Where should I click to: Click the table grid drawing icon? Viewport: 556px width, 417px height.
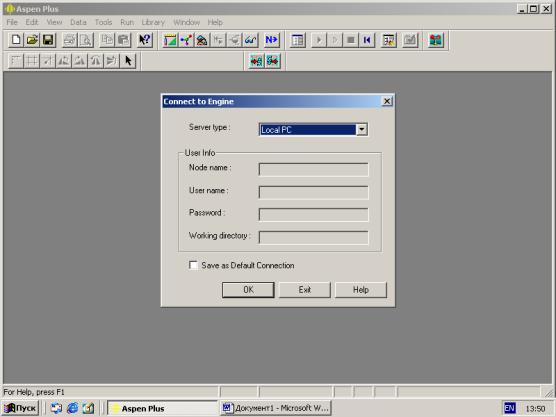pos(32,61)
